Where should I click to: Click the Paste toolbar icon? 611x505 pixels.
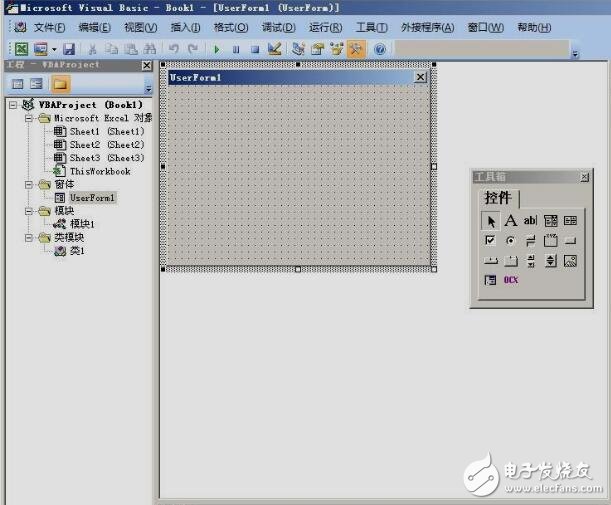click(131, 49)
